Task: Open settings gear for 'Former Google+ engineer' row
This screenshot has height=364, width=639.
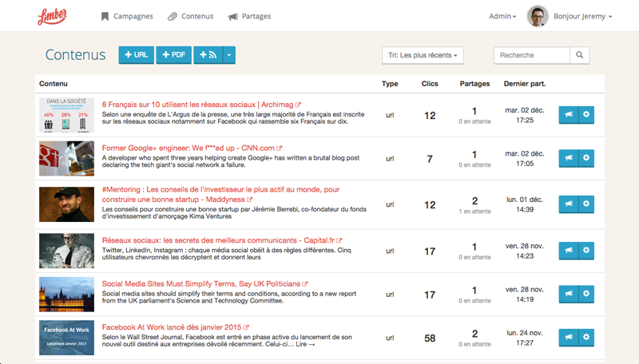Action: click(586, 158)
